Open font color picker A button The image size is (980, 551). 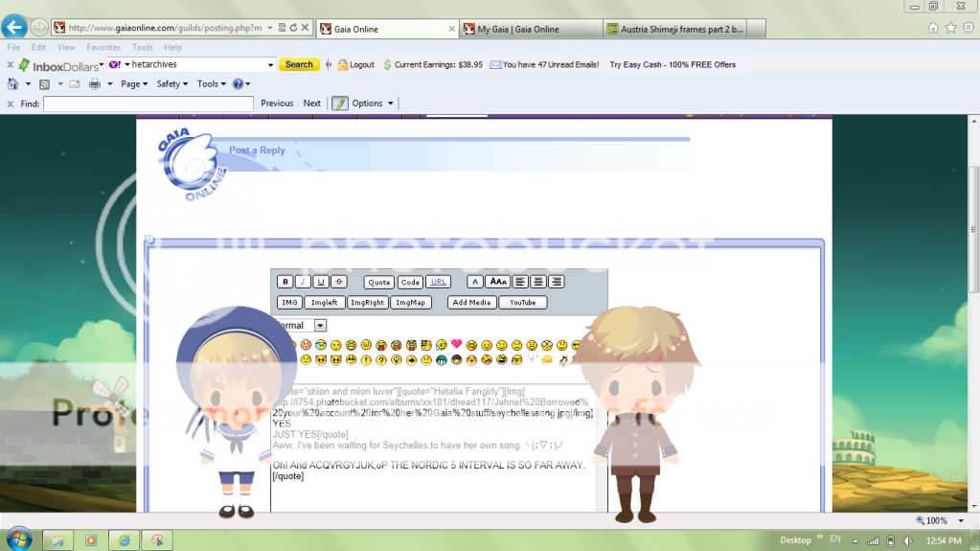(x=475, y=282)
